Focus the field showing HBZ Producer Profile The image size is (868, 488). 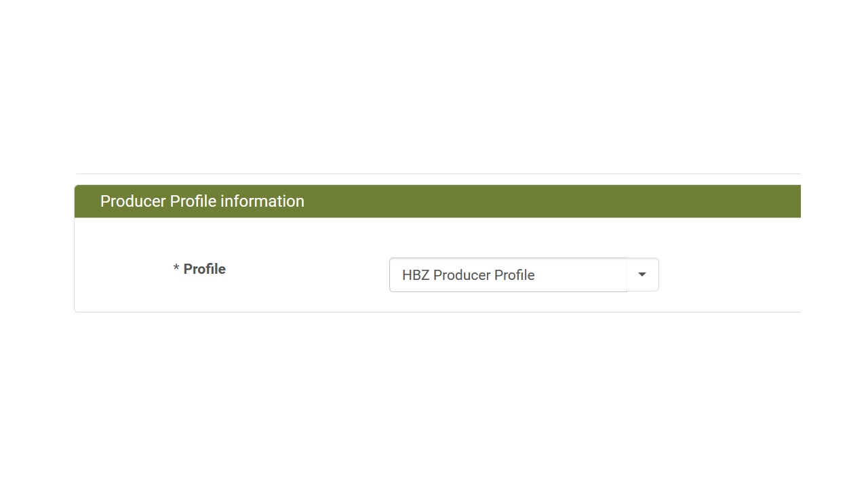tap(507, 275)
